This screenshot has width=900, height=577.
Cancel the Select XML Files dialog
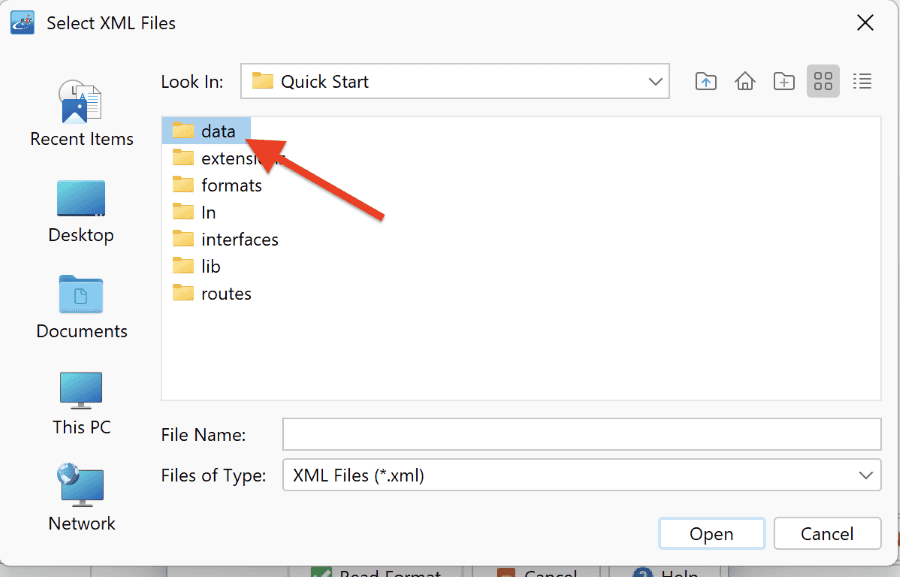pos(827,534)
